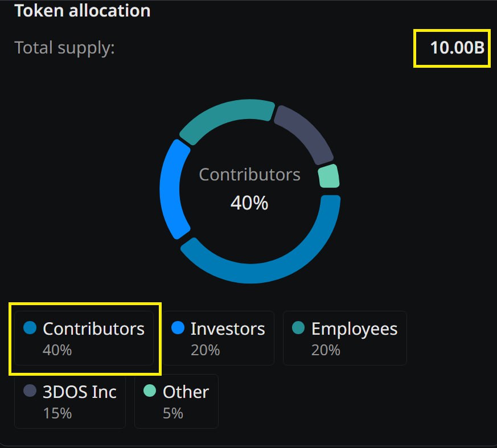Select the Other legend card
Screen dimensions: 497x448
coord(176,401)
